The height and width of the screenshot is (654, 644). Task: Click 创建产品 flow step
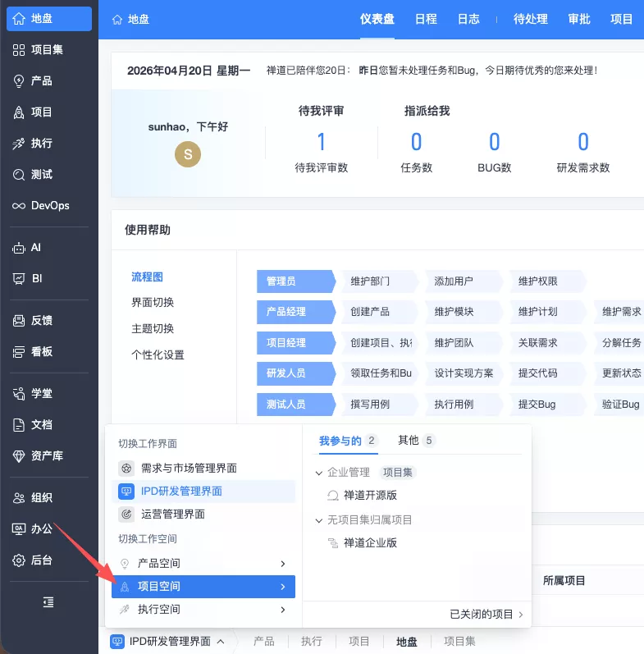coord(379,312)
